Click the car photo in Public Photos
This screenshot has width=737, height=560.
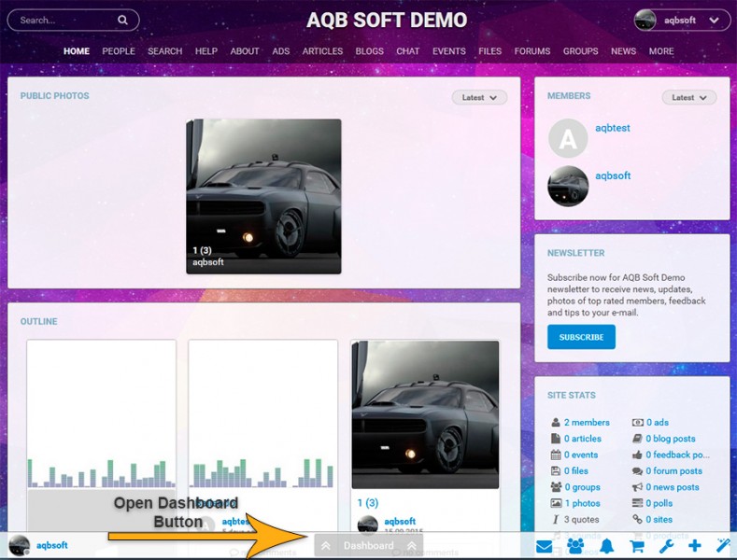[x=263, y=196]
